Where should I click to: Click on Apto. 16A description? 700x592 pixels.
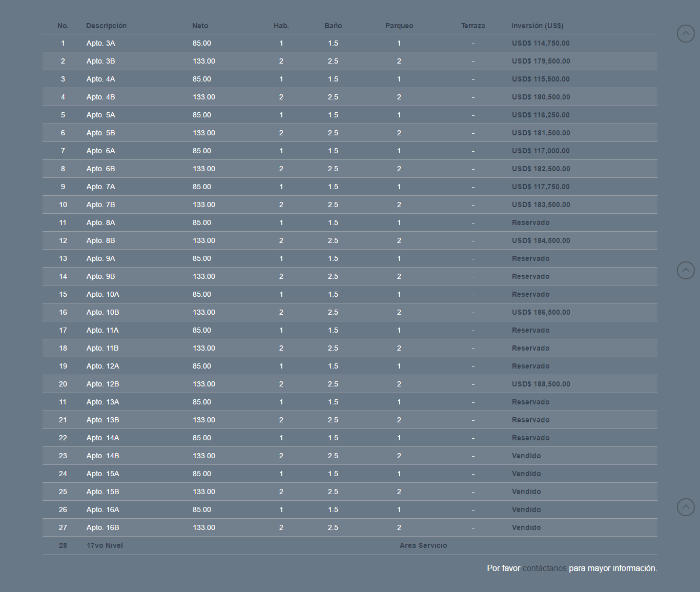102,510
